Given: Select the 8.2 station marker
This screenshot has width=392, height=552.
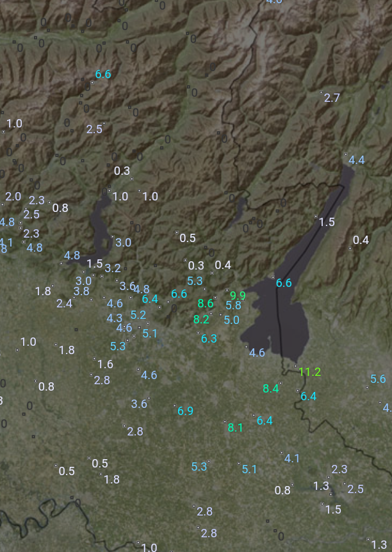Looking at the screenshot, I should [x=201, y=320].
